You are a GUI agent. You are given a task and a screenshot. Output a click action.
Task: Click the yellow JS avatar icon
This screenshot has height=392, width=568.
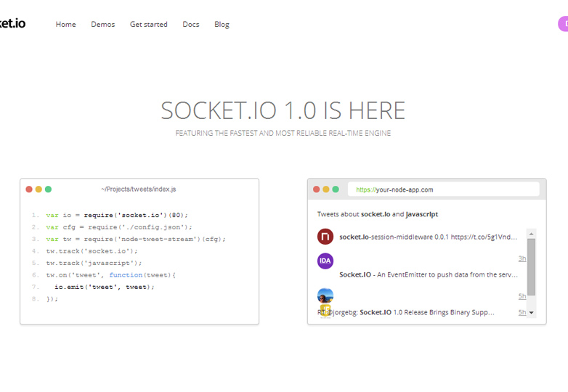tap(325, 311)
